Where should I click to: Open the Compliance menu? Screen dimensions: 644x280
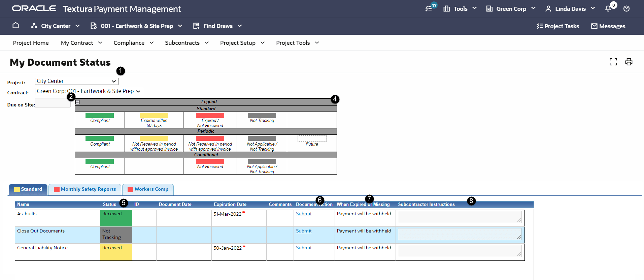tap(134, 43)
